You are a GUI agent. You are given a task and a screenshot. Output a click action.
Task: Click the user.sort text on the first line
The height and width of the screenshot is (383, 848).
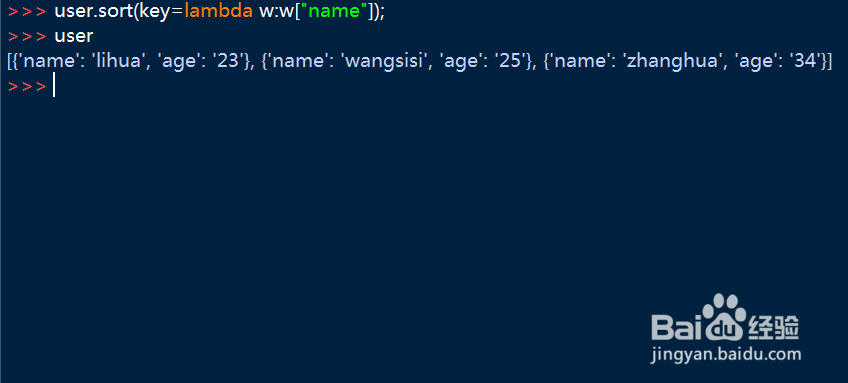point(94,11)
